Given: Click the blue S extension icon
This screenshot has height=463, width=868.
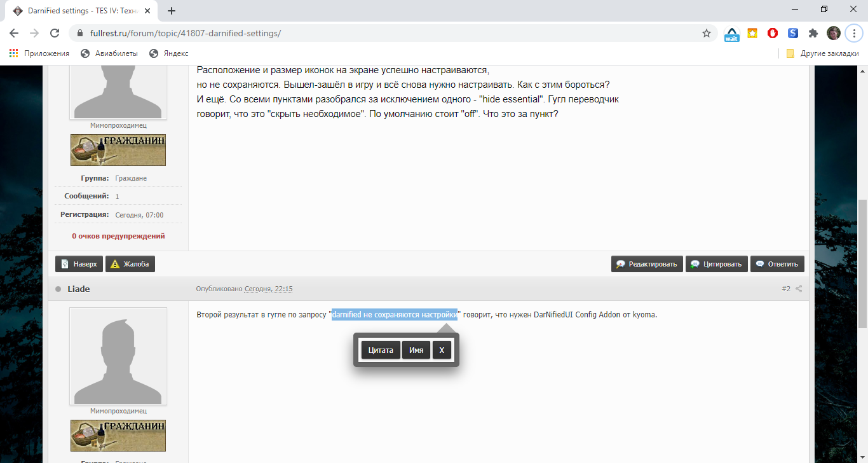Looking at the screenshot, I should point(793,33).
